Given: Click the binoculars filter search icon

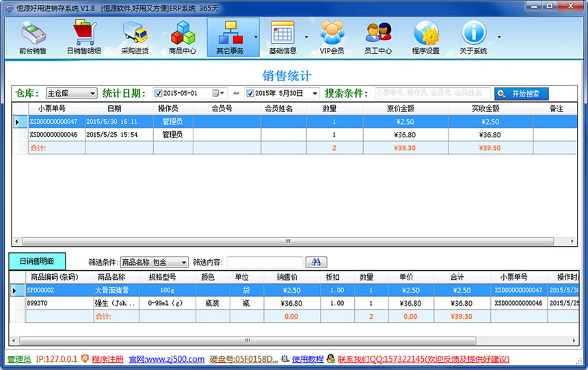Looking at the screenshot, I should [316, 262].
